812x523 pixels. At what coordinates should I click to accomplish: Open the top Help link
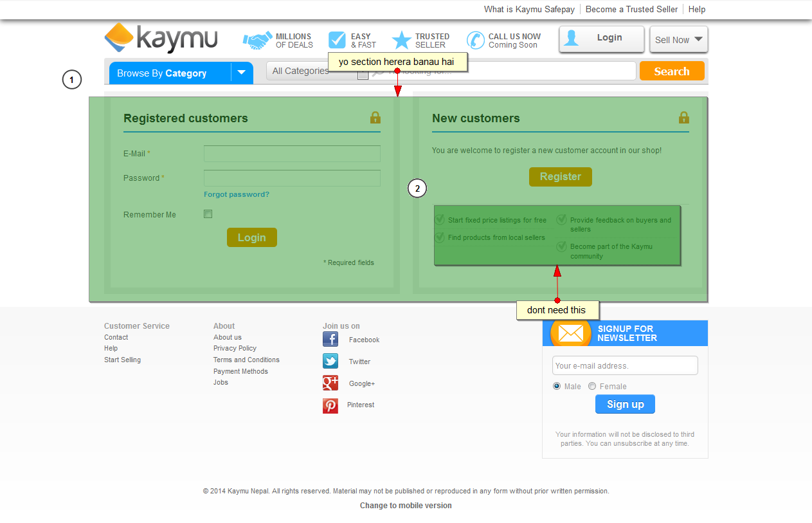(697, 10)
